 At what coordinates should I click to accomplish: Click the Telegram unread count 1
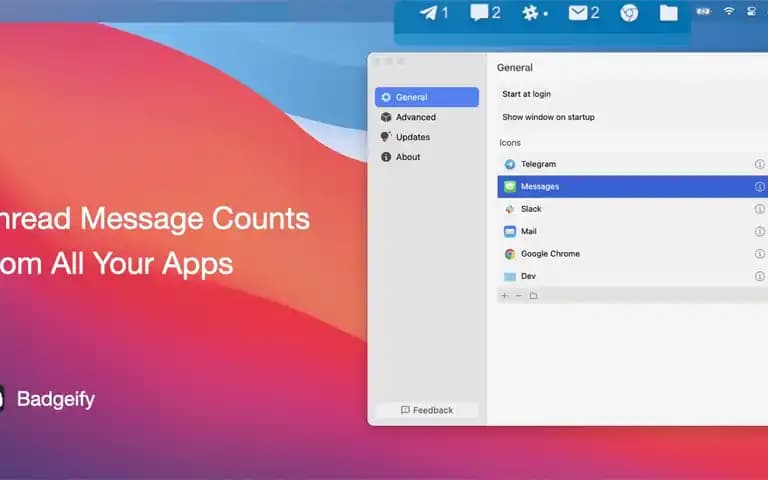[445, 13]
